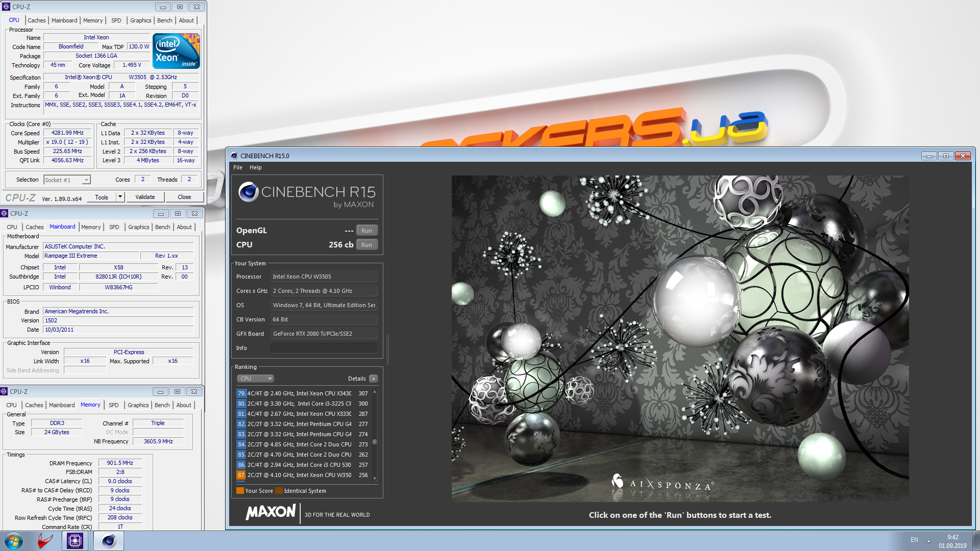
Task: Open Memory tab in top CPU-Z window
Action: point(93,20)
